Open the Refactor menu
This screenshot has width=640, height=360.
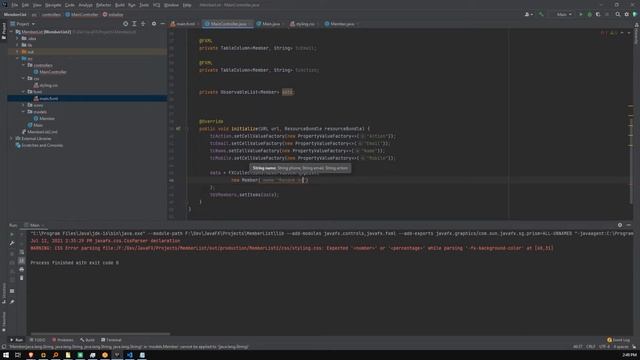(x=103, y=5)
